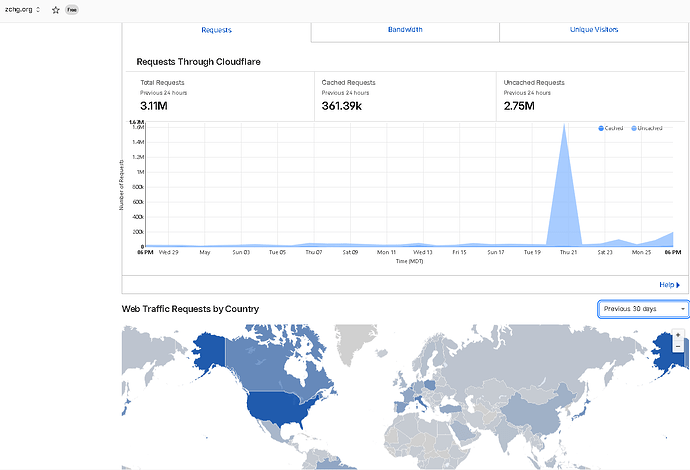This screenshot has width=690, height=470.
Task: Zoom in on the map with plus
Action: (678, 335)
